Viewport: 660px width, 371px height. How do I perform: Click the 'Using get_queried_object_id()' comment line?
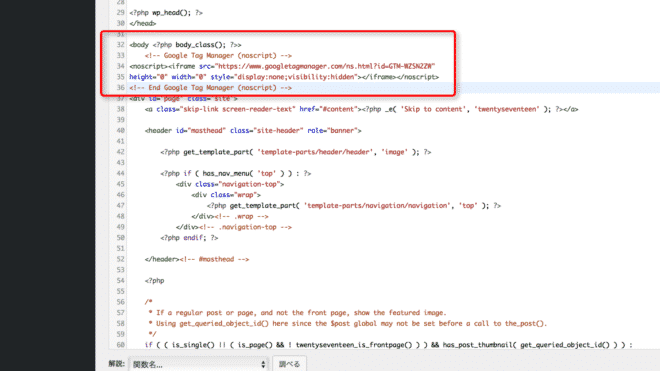[348, 323]
